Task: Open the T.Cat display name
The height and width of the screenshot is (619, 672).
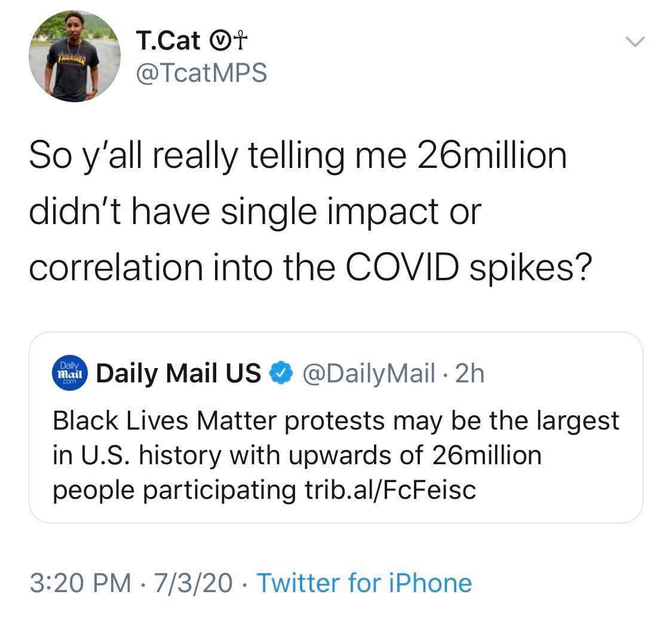Action: point(168,42)
